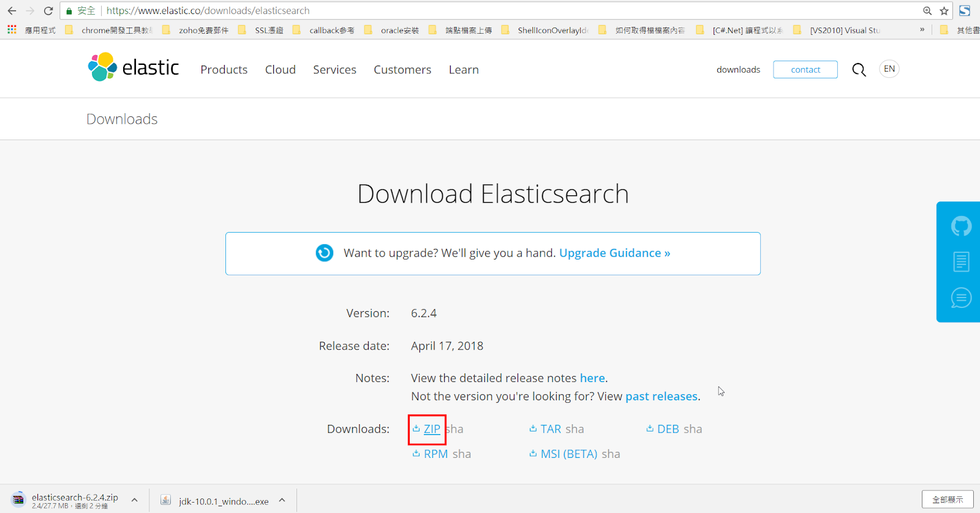Click the blue S browser extension icon
The image size is (980, 513).
coord(965,11)
